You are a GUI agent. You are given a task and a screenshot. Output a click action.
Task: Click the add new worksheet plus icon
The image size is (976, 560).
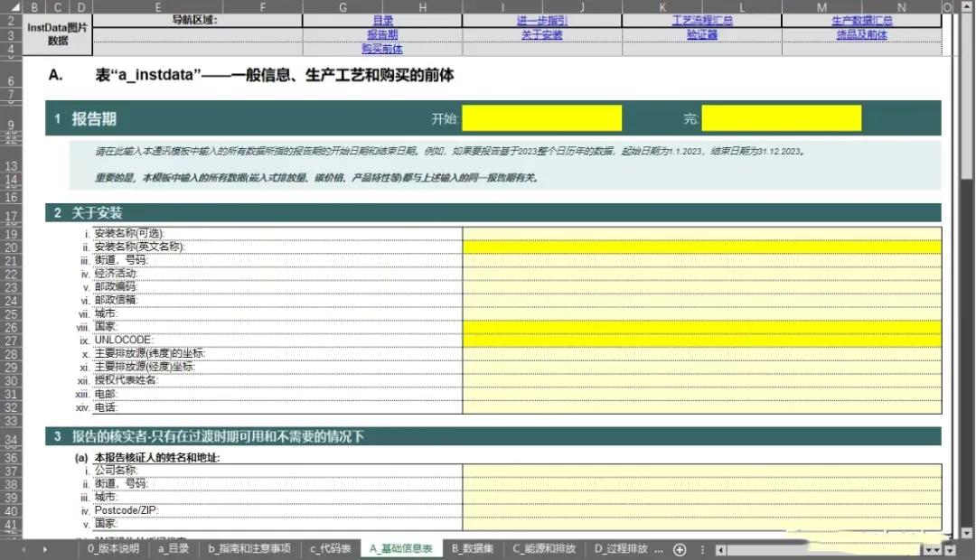point(679,547)
